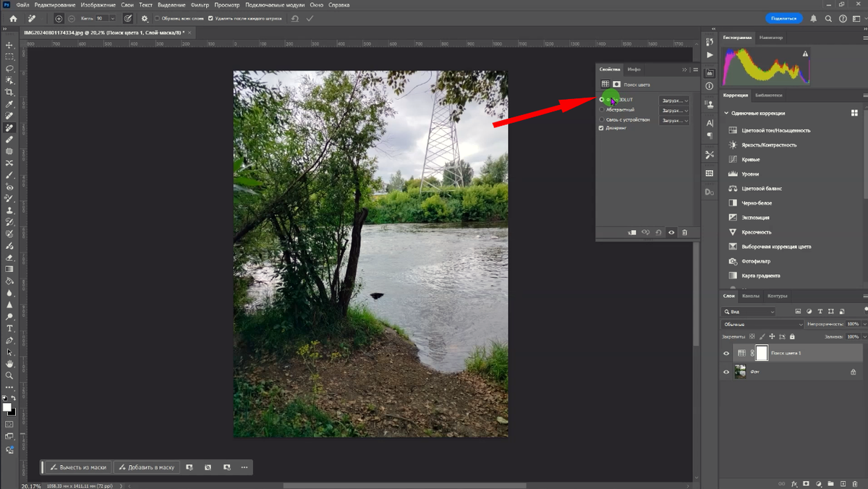Open brush size Кегль dropdown
The width and height of the screenshot is (868, 489).
click(x=113, y=18)
